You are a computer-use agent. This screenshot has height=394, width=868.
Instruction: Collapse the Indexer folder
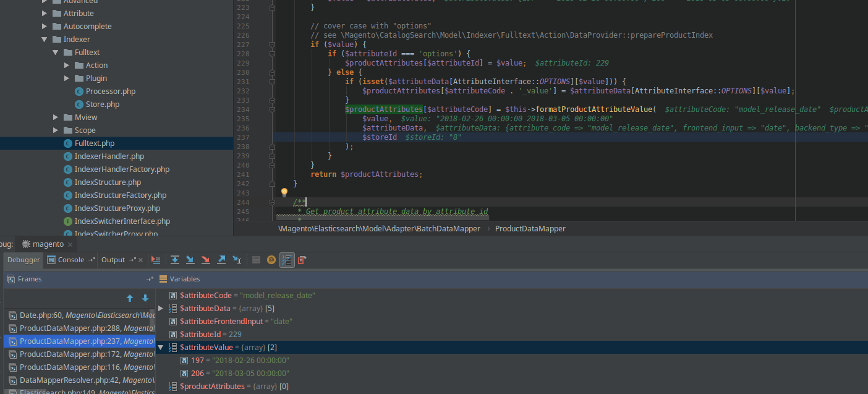[x=45, y=40]
